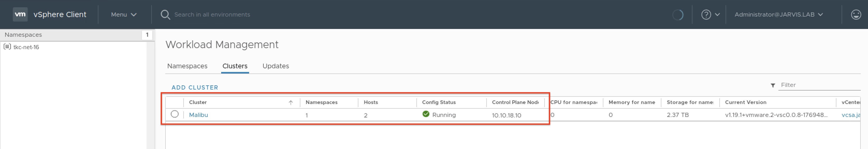
Task: Click the Running status text
Action: (444, 115)
